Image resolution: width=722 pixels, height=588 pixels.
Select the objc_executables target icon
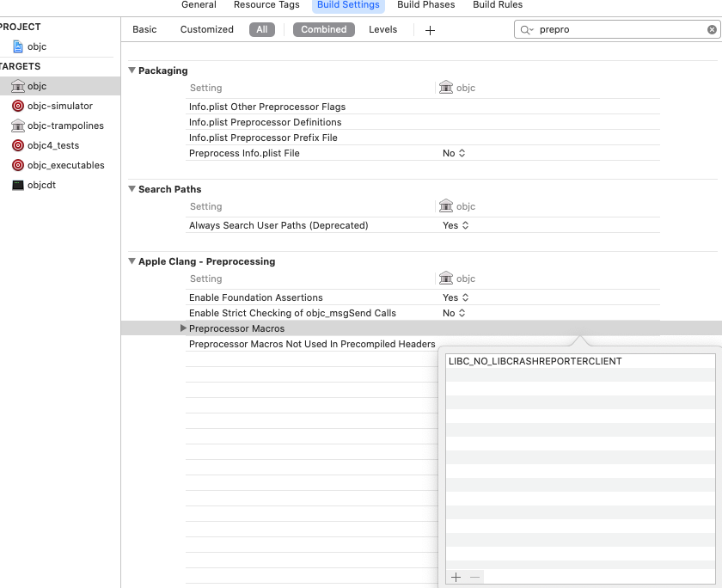(x=18, y=165)
